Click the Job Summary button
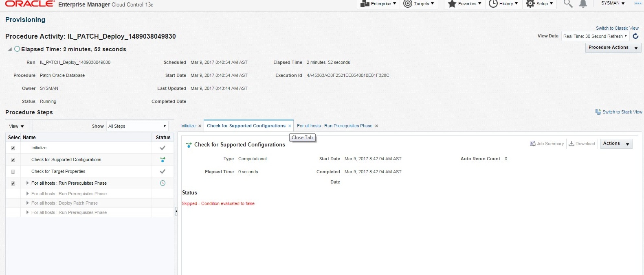 tap(547, 144)
